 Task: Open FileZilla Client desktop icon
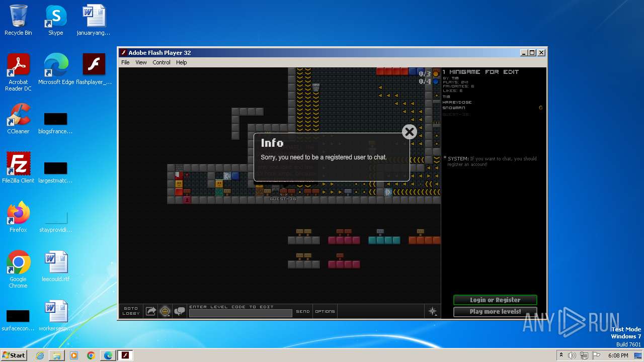point(18,168)
